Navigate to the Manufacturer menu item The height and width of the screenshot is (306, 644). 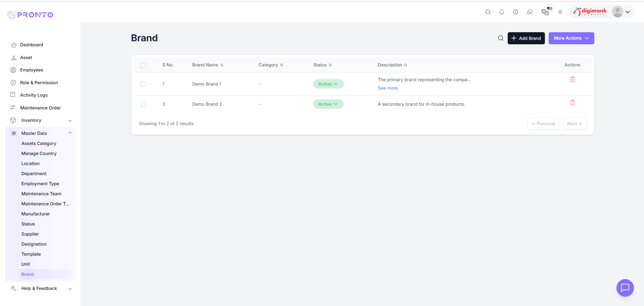tap(35, 214)
